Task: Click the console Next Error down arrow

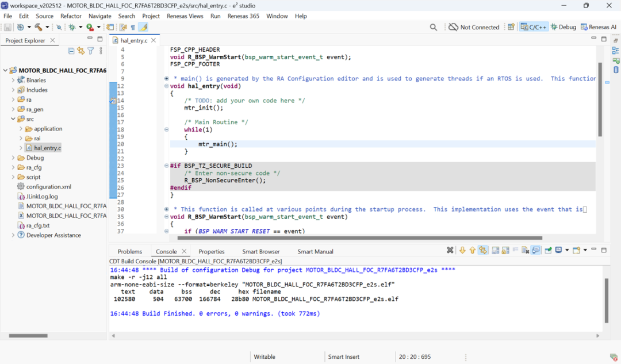Action: pos(462,250)
